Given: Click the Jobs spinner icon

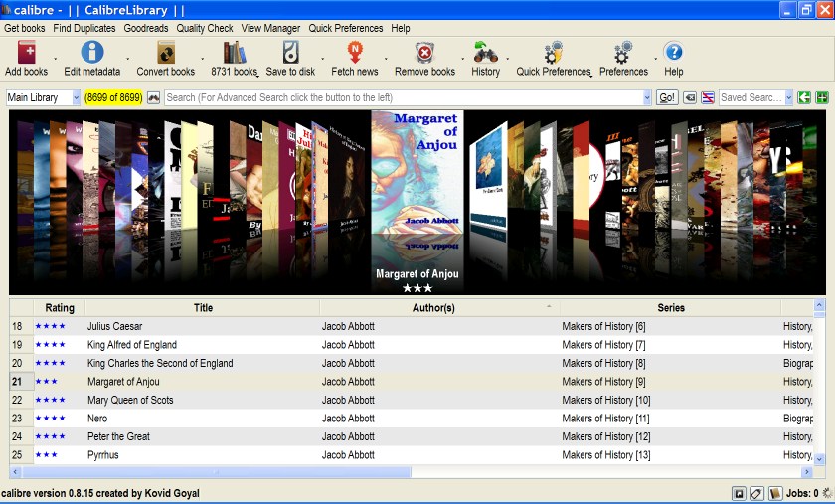Looking at the screenshot, I should coord(827,493).
